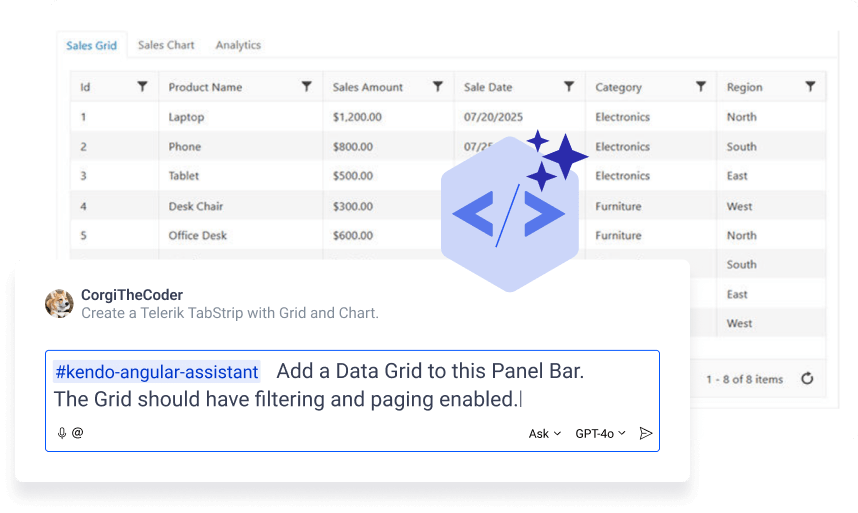Click the filter icon in Id column
The width and height of the screenshot is (858, 513).
click(142, 87)
